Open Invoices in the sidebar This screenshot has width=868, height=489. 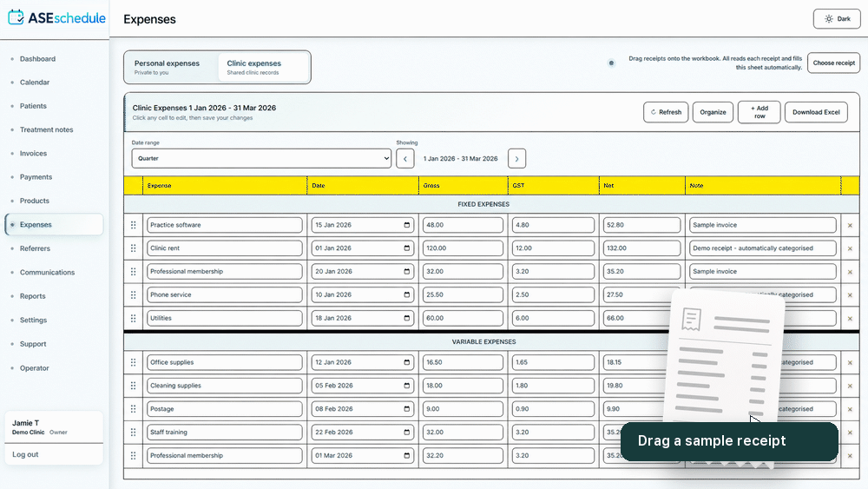pyautogui.click(x=33, y=154)
